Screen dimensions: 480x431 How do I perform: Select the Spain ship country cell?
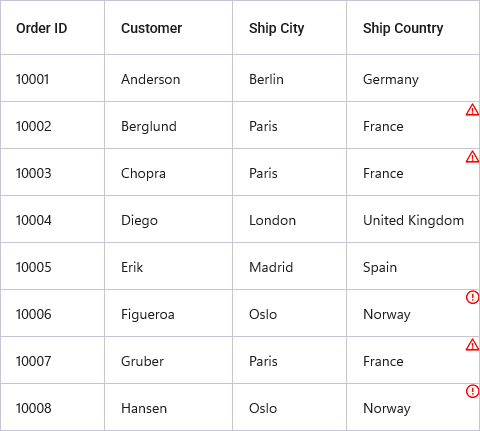point(413,266)
